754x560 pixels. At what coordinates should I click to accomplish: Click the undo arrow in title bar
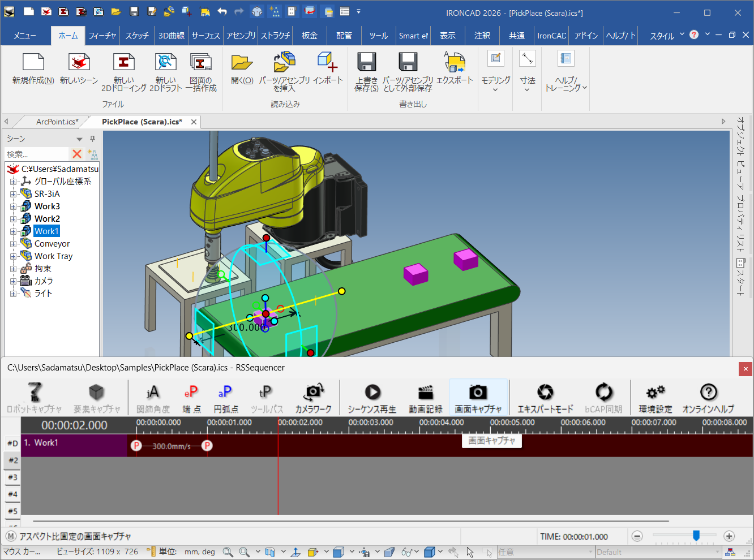pos(222,11)
